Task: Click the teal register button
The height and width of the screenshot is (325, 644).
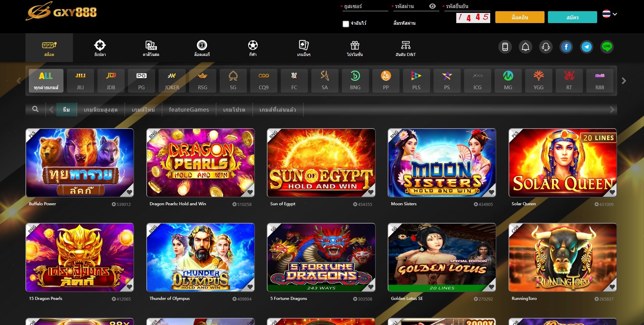Action: pos(572,17)
